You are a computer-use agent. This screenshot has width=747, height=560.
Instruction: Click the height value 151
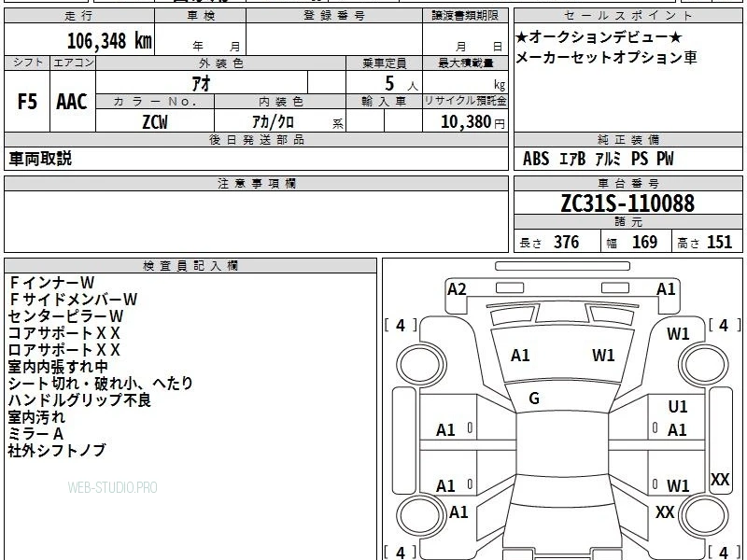pos(719,242)
